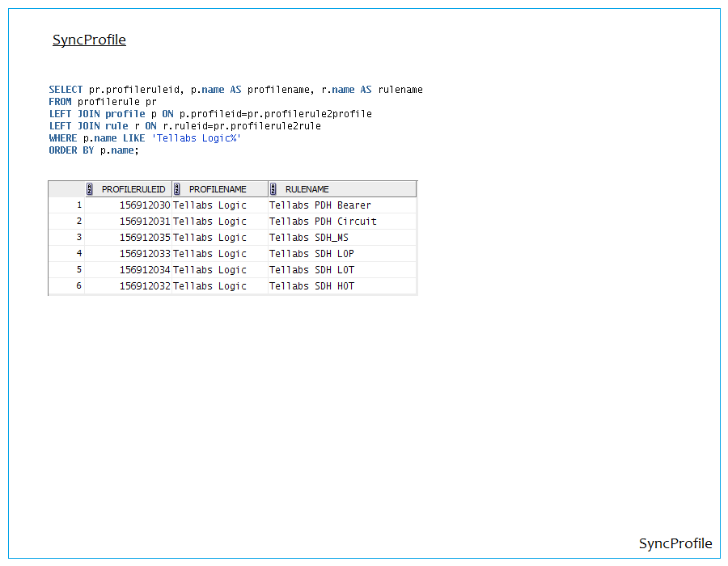Select row number 1 in results grid
This screenshot has height=566, width=728.
(x=78, y=205)
